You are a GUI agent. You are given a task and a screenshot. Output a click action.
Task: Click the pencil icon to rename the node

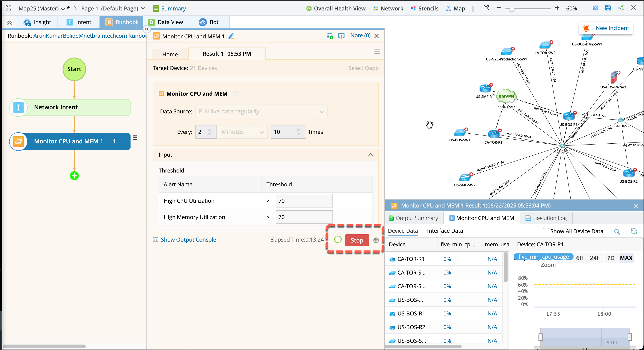pos(231,36)
